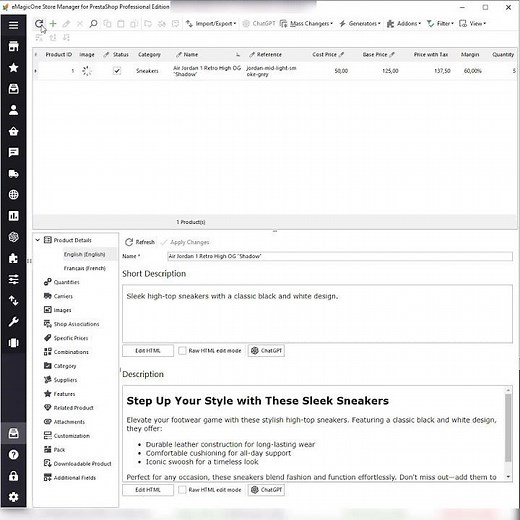This screenshot has width=520, height=520.
Task: Click Edit HTML under Short Description
Action: coord(148,351)
